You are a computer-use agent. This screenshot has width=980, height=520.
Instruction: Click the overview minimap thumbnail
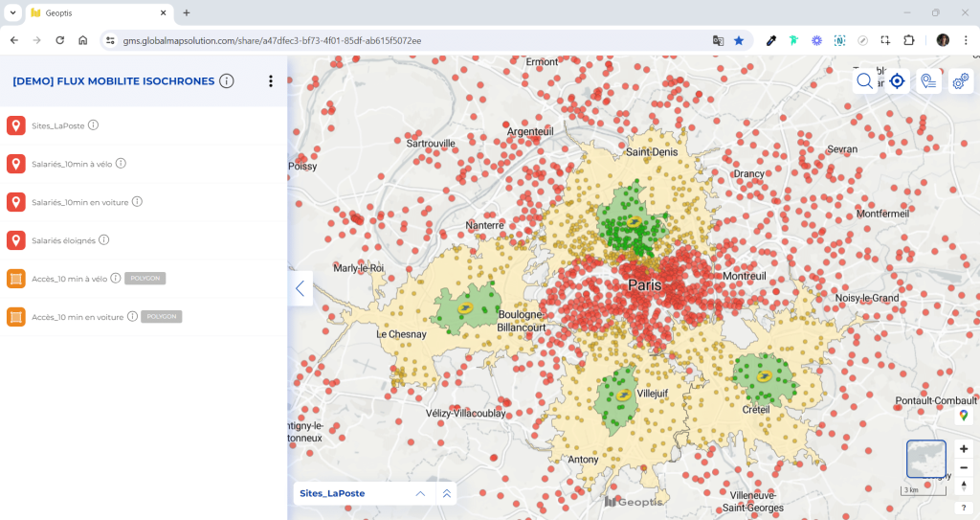[x=925, y=460]
